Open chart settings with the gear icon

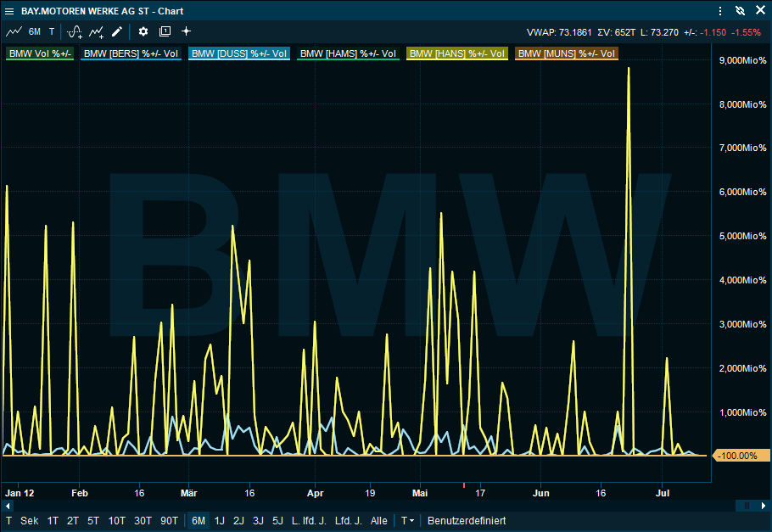coord(143,31)
